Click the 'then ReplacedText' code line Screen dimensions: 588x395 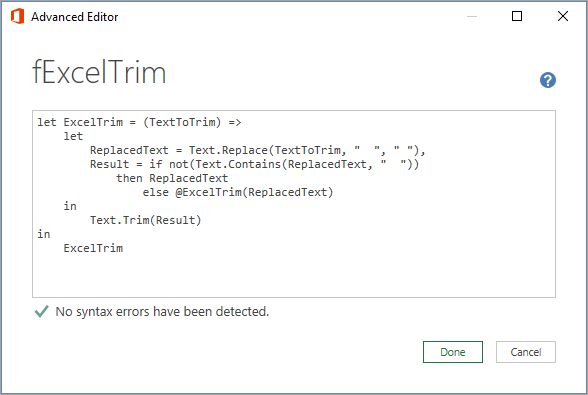coord(172,178)
